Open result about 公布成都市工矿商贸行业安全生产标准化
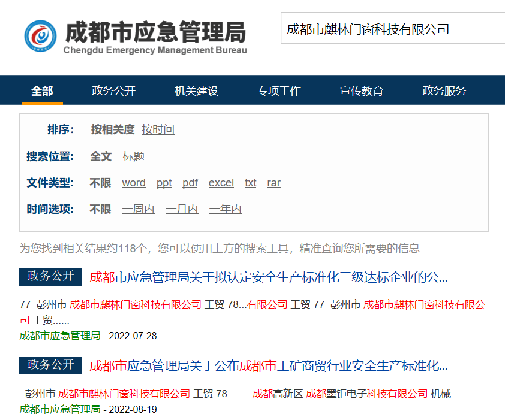Viewport: 505px width, 420px height. pos(269,366)
